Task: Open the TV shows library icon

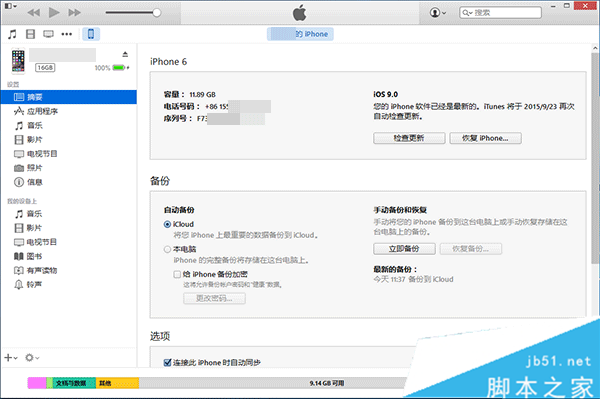Action: [48, 34]
